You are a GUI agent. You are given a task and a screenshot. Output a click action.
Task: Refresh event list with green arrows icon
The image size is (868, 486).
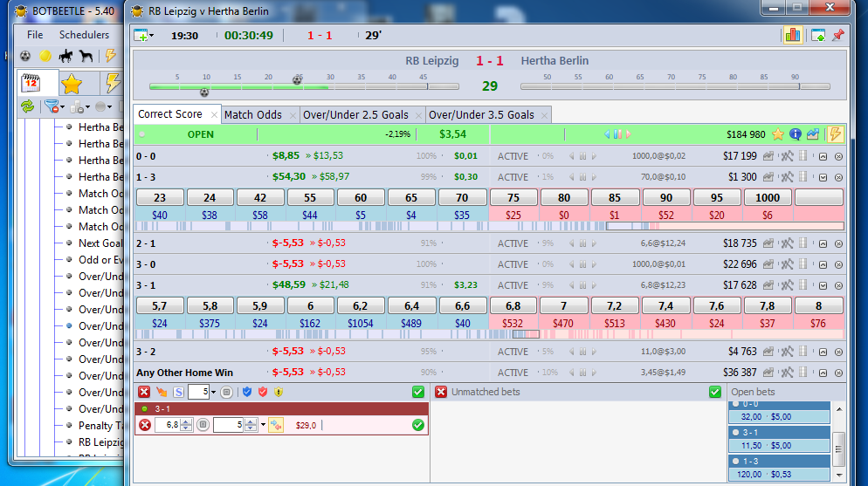coord(27,106)
